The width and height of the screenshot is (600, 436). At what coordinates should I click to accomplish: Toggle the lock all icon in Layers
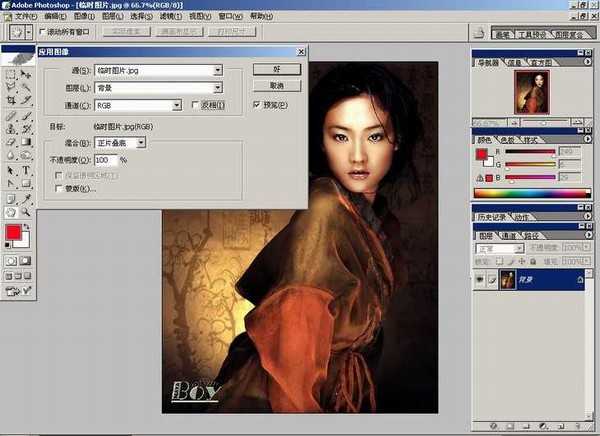tap(533, 261)
